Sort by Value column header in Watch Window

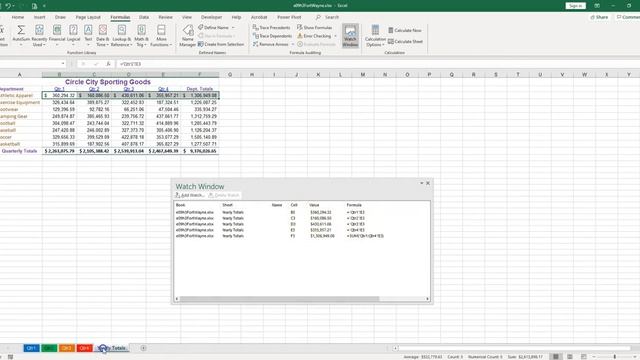[x=314, y=205]
